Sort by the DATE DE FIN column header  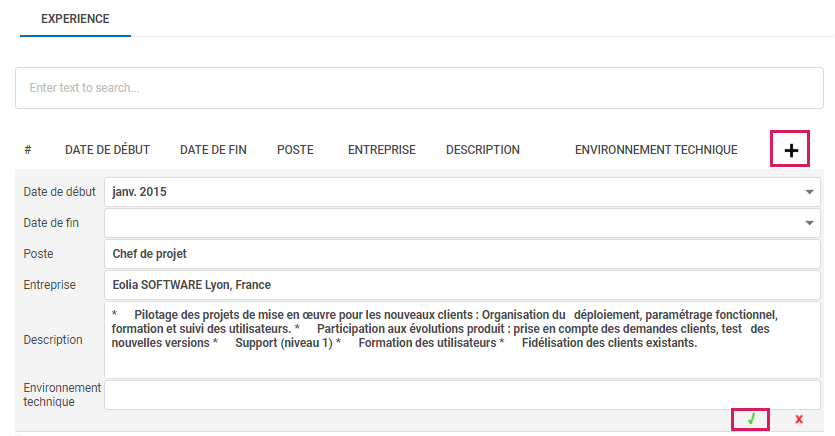[x=213, y=150]
